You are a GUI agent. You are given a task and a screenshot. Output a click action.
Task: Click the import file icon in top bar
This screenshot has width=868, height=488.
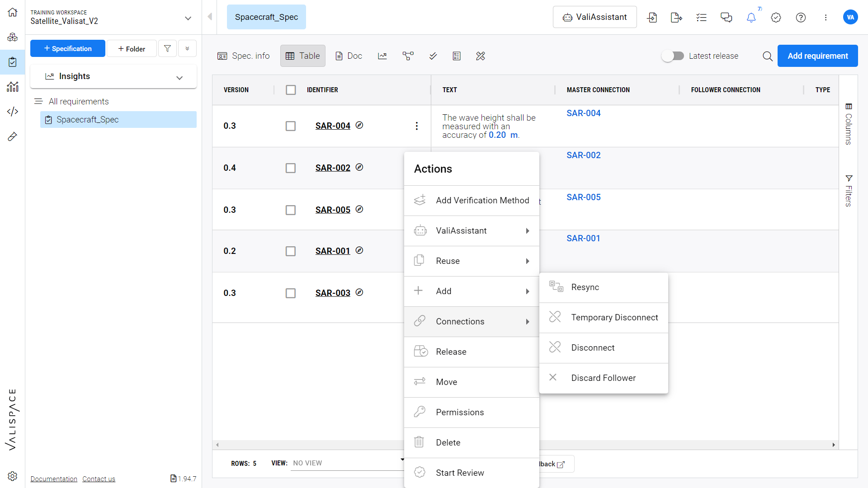click(652, 17)
